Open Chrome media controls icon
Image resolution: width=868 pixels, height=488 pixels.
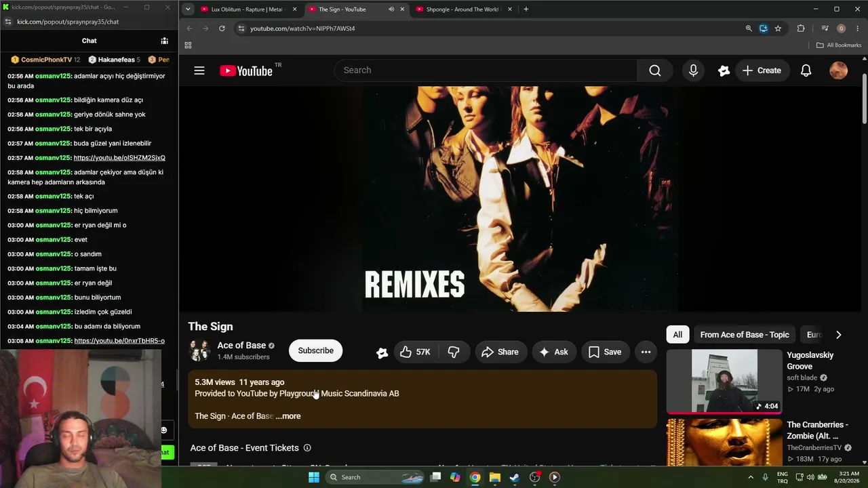pyautogui.click(x=825, y=28)
